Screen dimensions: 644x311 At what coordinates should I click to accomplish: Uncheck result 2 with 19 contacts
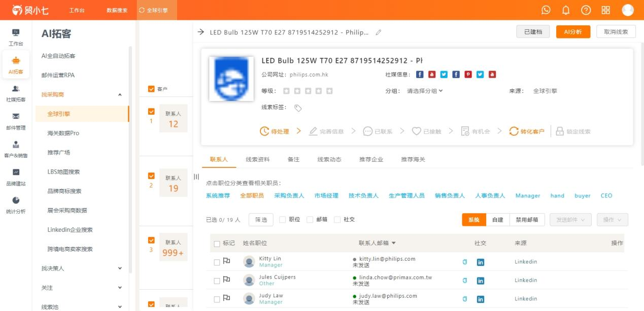tap(151, 176)
